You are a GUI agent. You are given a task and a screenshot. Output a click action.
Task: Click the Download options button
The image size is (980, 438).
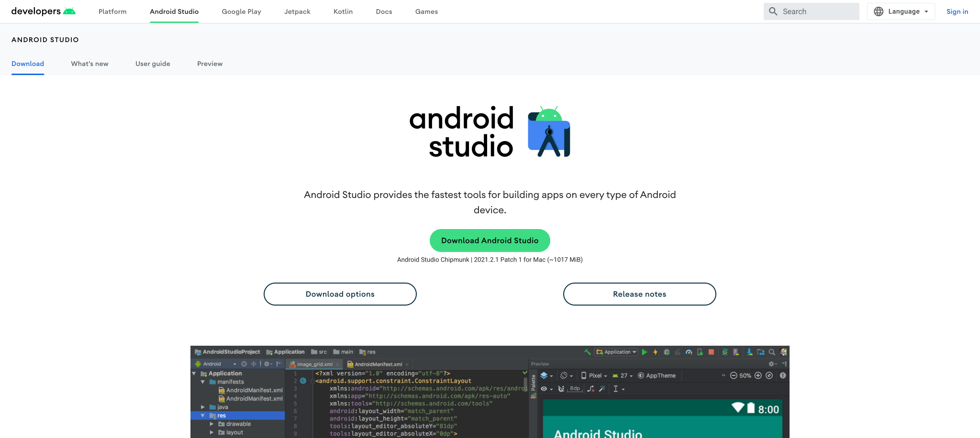340,294
